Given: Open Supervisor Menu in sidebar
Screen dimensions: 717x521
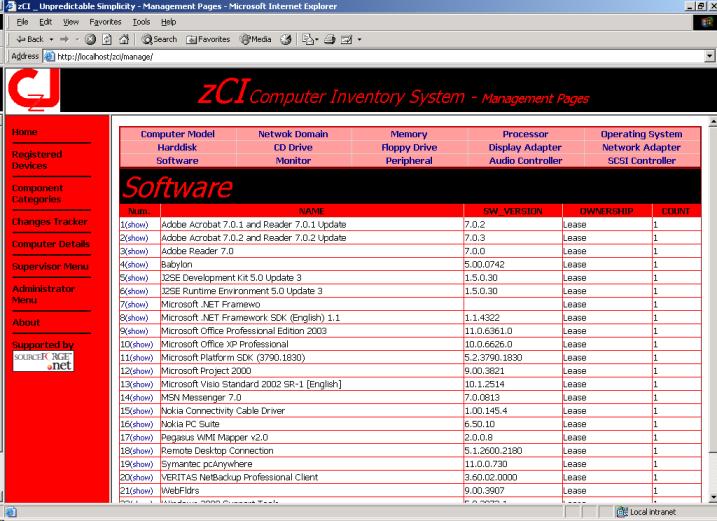Looking at the screenshot, I should (x=50, y=267).
